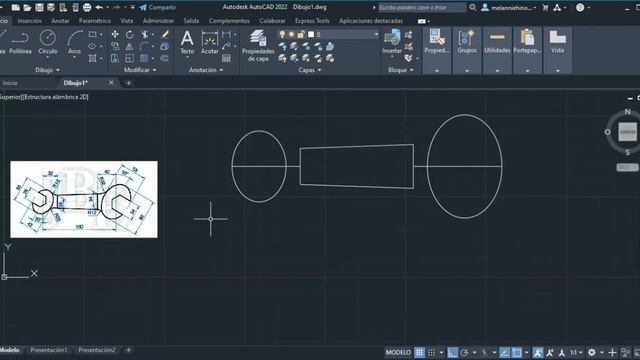This screenshot has height=360, width=640.
Task: Open the Presentación1 layout tab
Action: 49,350
